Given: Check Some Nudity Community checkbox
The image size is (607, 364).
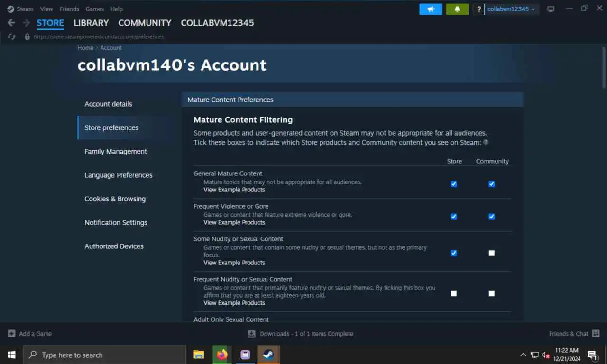Looking at the screenshot, I should (x=492, y=253).
